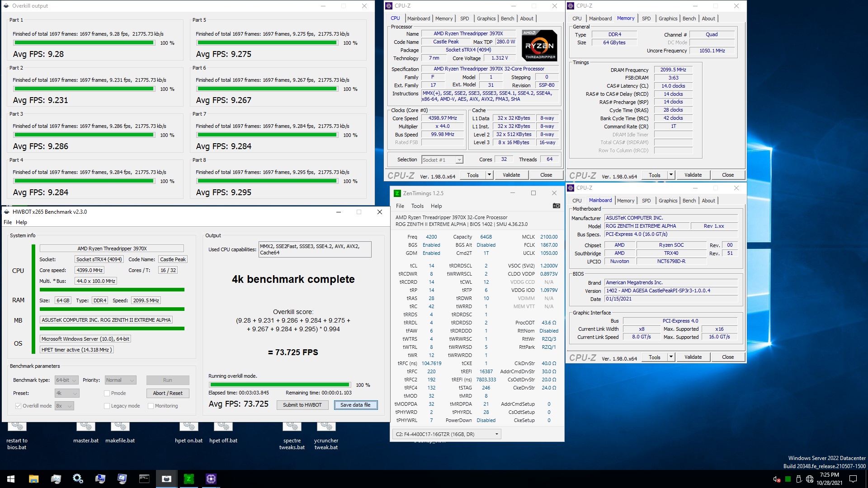Open the Preset 4k dropdown

point(67,393)
